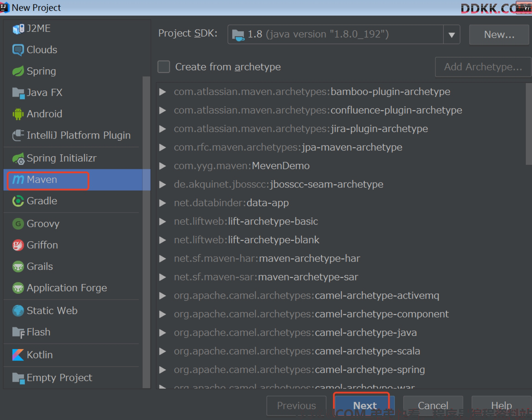Click New... SDK button

(x=499, y=35)
